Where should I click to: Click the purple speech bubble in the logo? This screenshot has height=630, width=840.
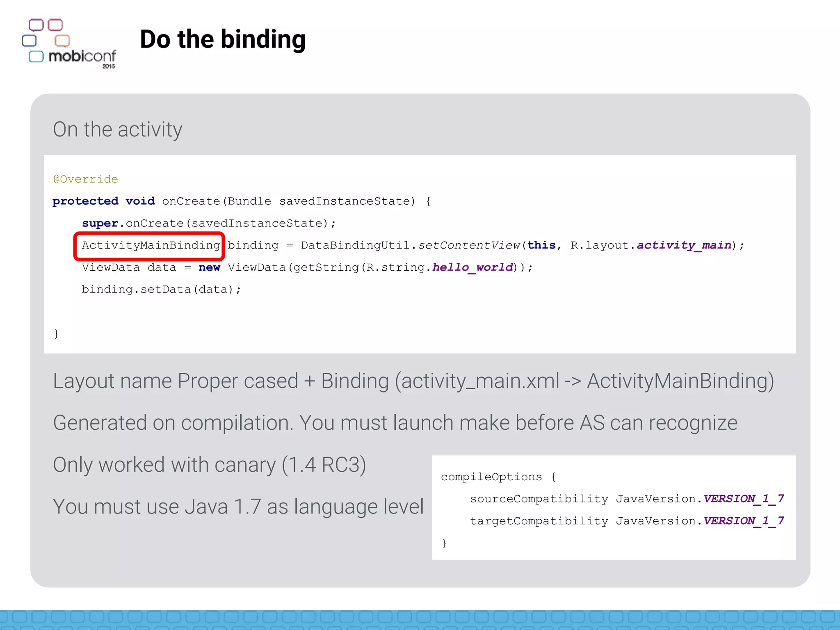tap(36, 25)
